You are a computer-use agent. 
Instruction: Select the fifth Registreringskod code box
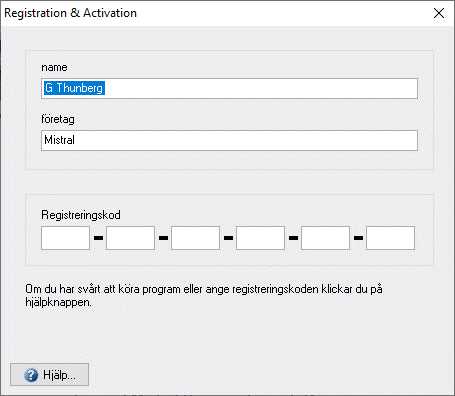pyautogui.click(x=325, y=238)
